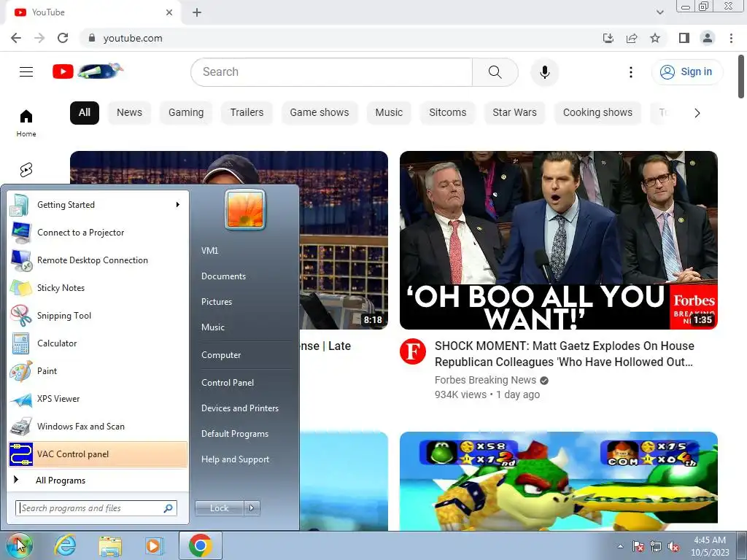Click the Windows Start orb
The width and height of the screenshot is (747, 560).
click(18, 545)
